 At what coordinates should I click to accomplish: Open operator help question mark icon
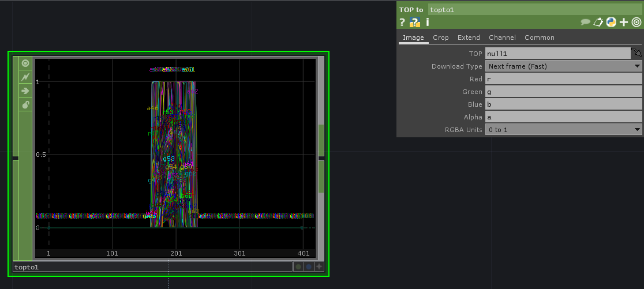click(x=402, y=22)
